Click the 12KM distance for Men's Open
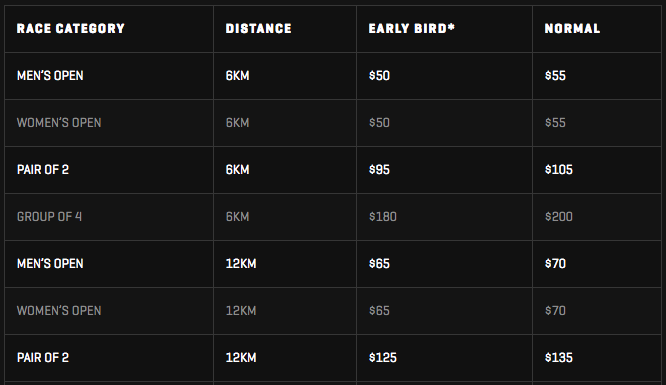Screen dimensions: 666x385 click(x=241, y=263)
